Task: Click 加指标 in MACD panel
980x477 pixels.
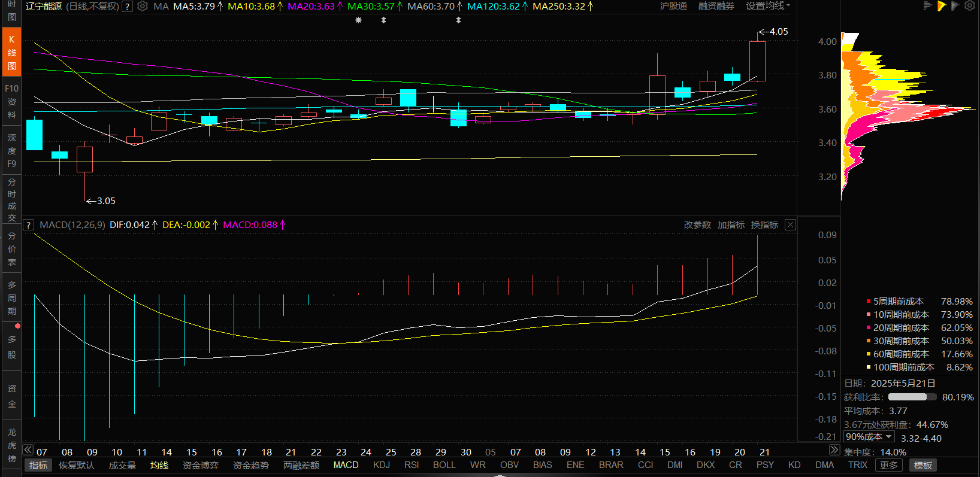Action: click(731, 225)
